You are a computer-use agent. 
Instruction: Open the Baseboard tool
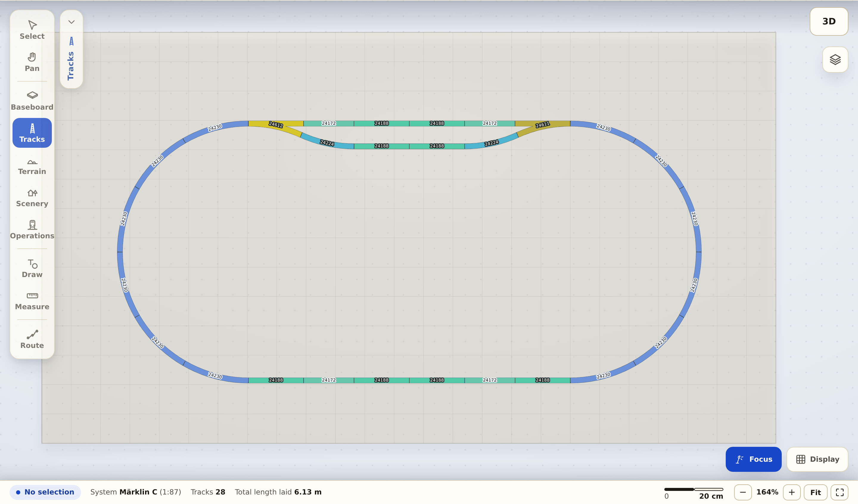click(32, 101)
